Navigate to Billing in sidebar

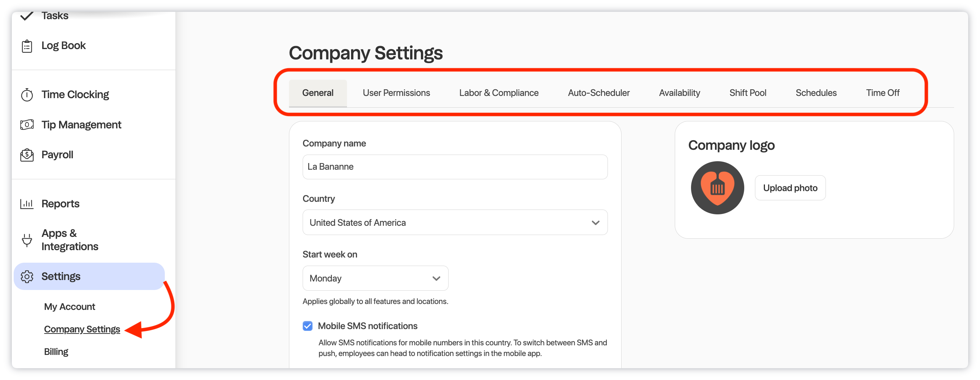pos(56,352)
